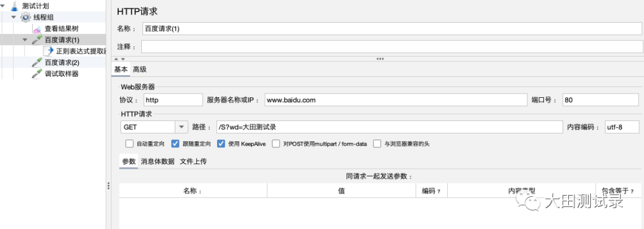Click the Test Plan flask icon
Viewport: 644px width, 229px height.
pyautogui.click(x=15, y=6)
